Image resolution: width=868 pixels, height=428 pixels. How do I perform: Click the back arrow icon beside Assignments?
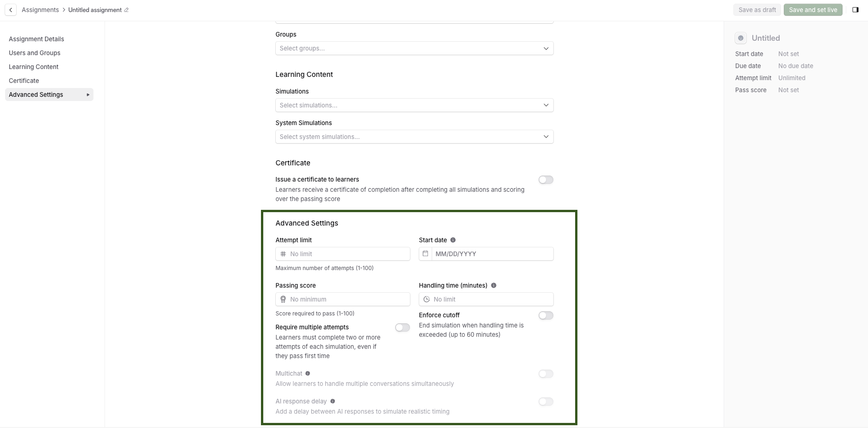point(11,10)
